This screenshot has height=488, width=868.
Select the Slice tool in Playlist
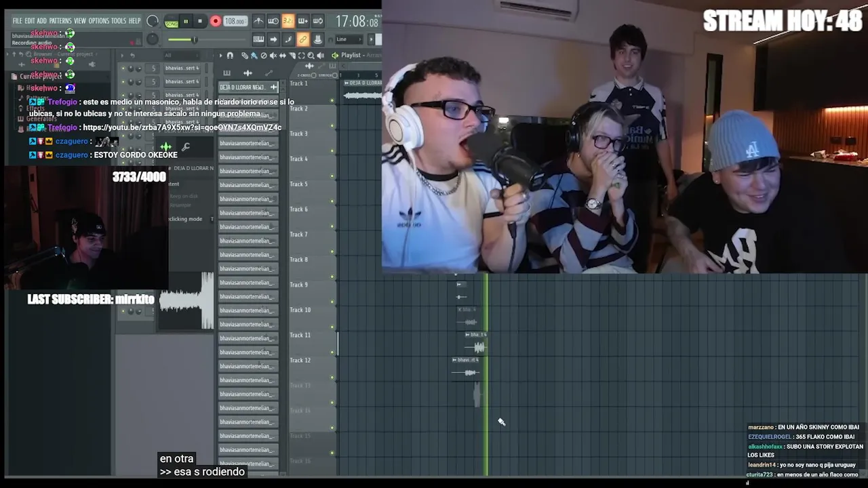tap(292, 55)
